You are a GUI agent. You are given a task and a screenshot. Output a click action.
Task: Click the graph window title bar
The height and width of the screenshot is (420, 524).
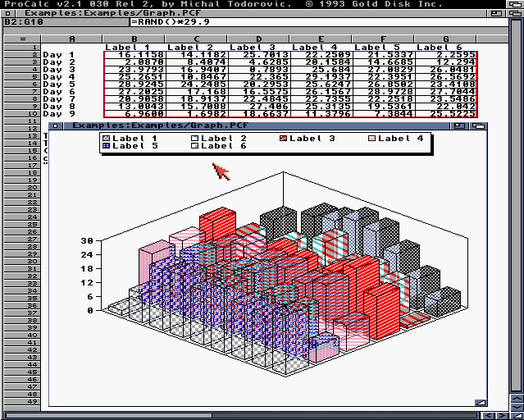[x=257, y=126]
